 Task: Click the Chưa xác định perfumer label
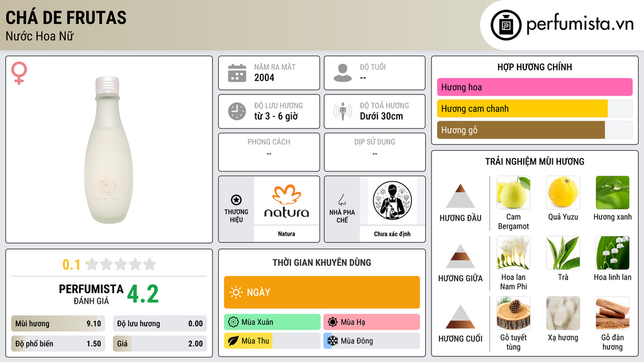pyautogui.click(x=392, y=234)
